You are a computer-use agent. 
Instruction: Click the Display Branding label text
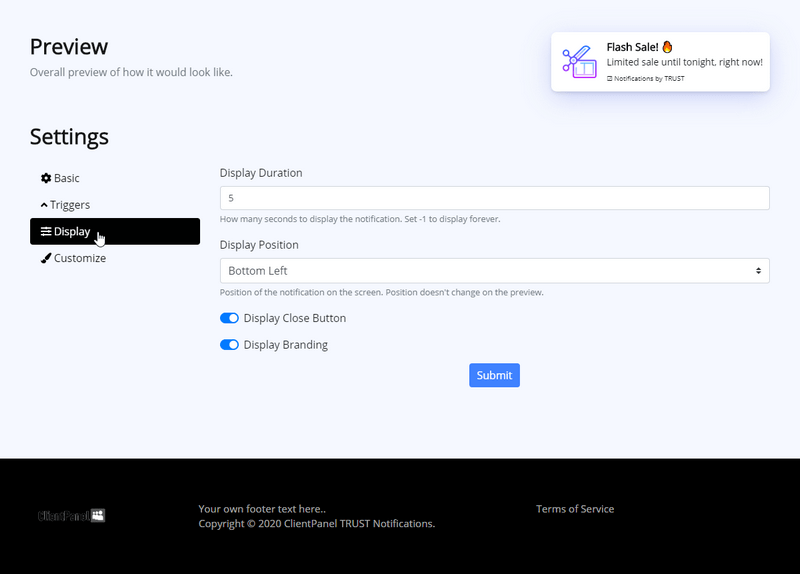[x=285, y=345]
